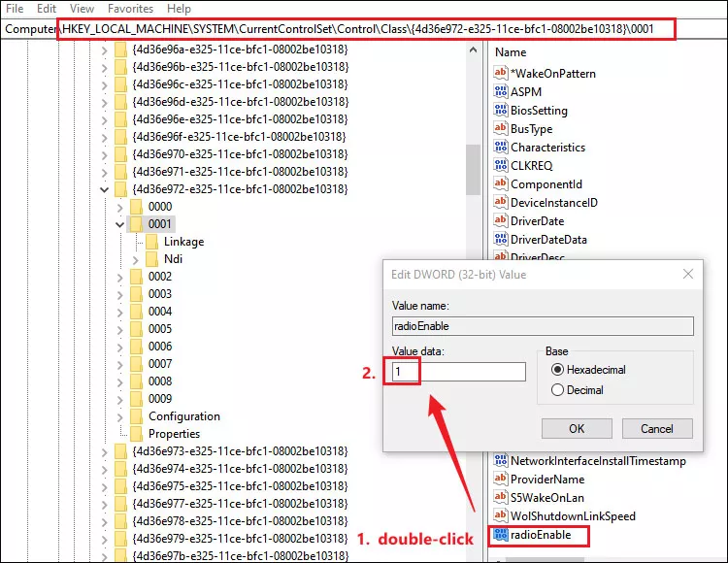Expand the 0005 subkey
The height and width of the screenshot is (563, 728).
point(119,329)
